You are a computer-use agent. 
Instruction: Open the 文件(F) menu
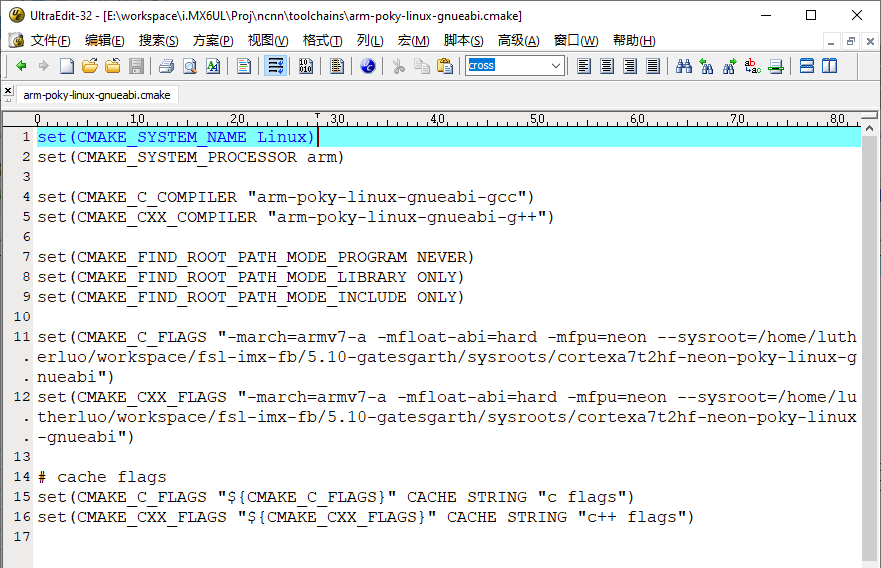(x=50, y=40)
